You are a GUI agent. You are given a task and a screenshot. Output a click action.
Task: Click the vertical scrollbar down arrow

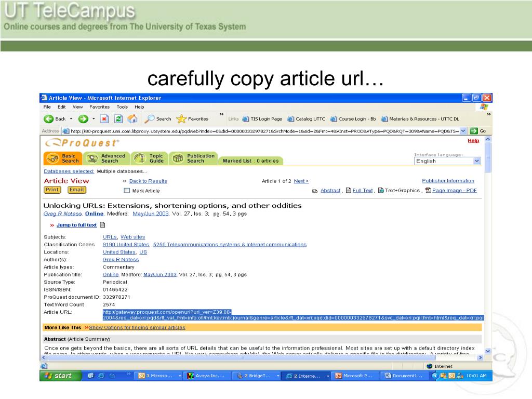click(488, 352)
